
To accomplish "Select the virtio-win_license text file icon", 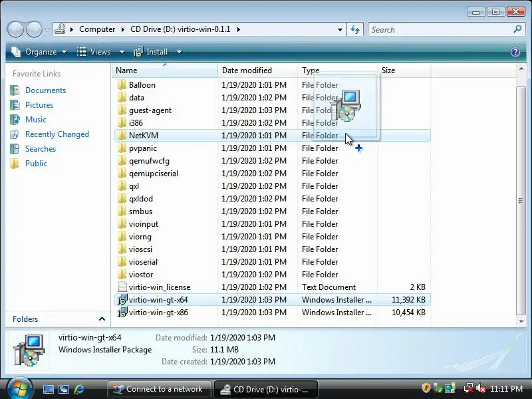I will (122, 287).
